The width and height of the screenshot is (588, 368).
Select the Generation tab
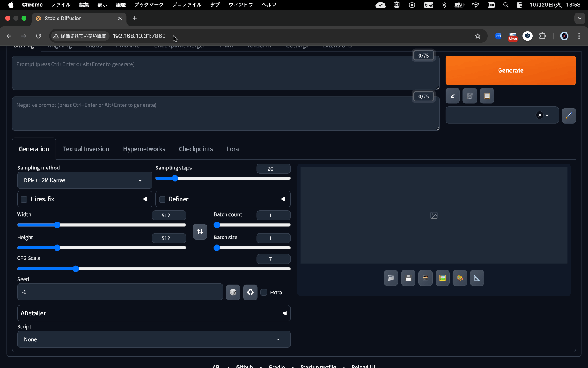pos(34,149)
